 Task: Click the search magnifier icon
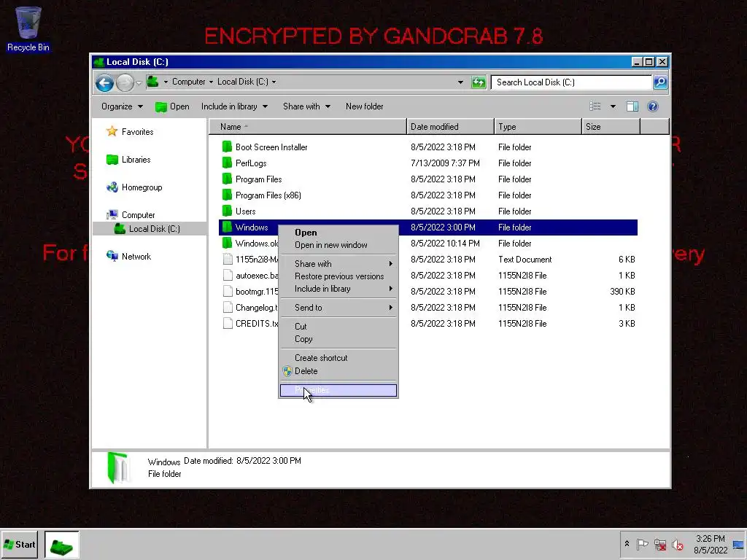659,82
